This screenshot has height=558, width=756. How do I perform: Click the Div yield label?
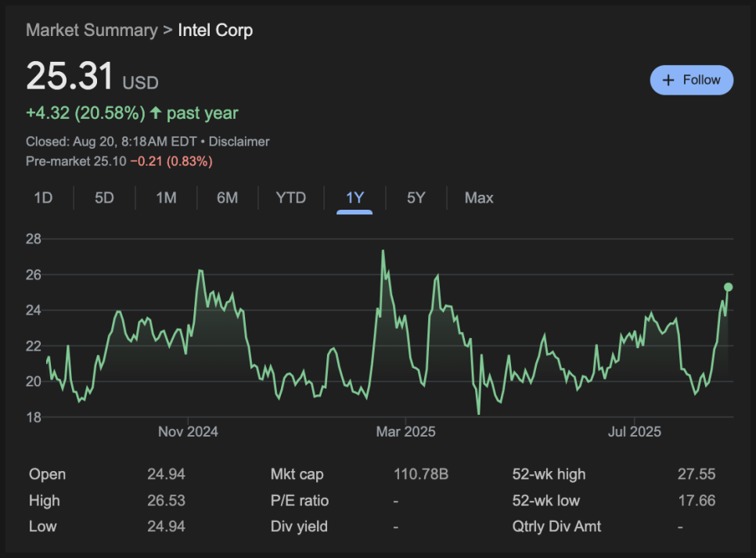tap(299, 527)
